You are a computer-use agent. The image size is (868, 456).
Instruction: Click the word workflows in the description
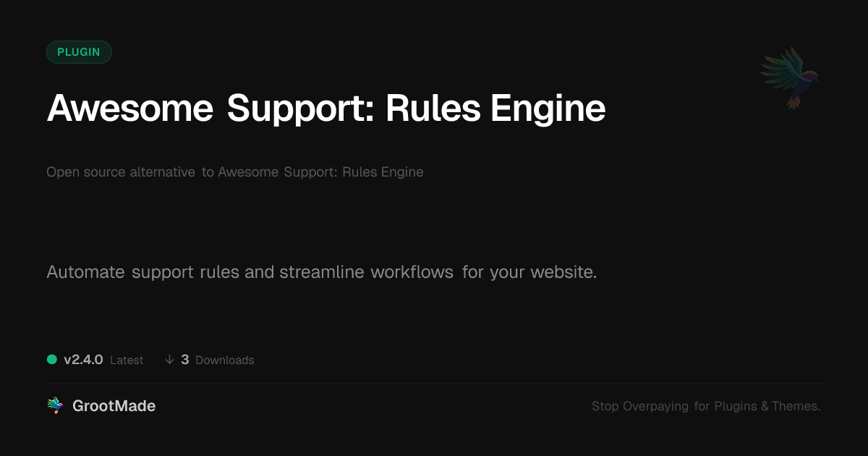412,273
